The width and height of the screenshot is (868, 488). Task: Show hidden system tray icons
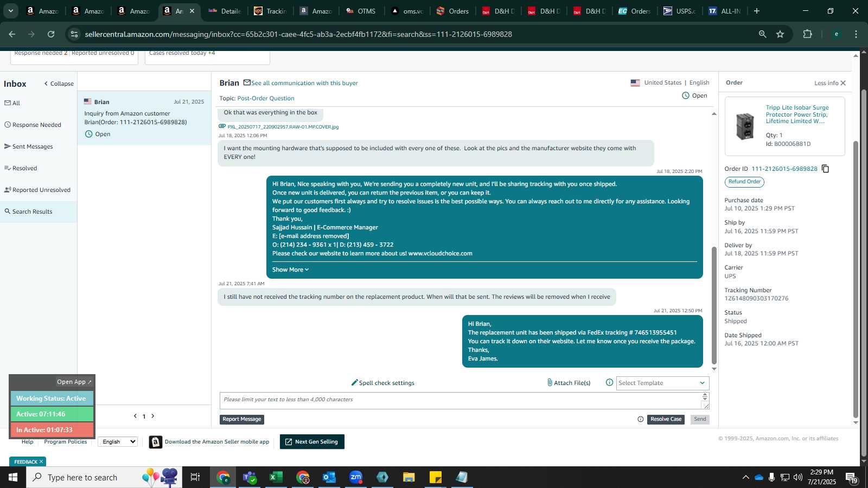click(745, 477)
